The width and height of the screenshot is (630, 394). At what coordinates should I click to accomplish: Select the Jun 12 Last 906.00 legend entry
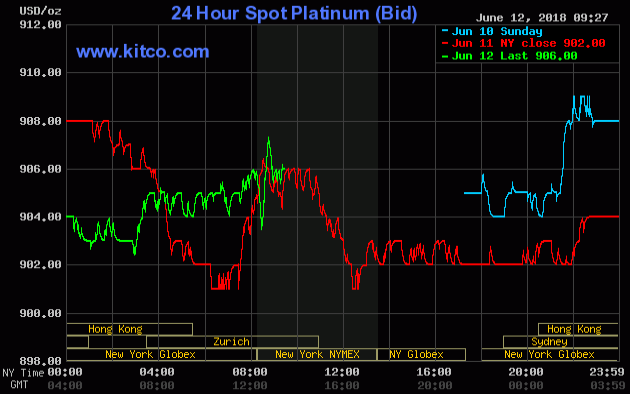(x=509, y=55)
